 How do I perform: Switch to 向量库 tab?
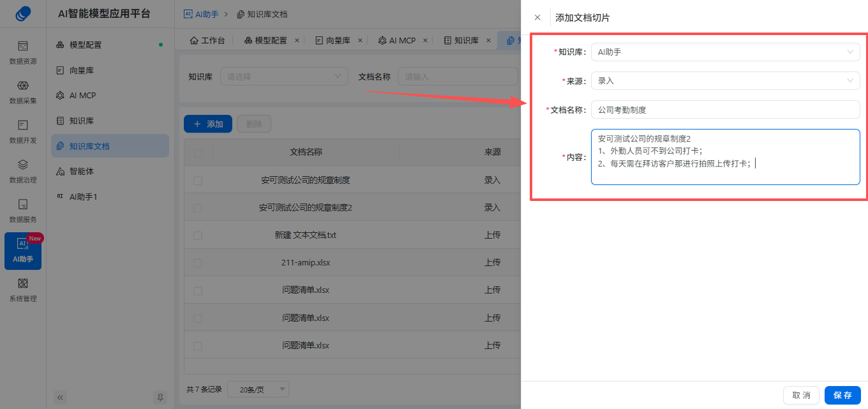tap(333, 40)
